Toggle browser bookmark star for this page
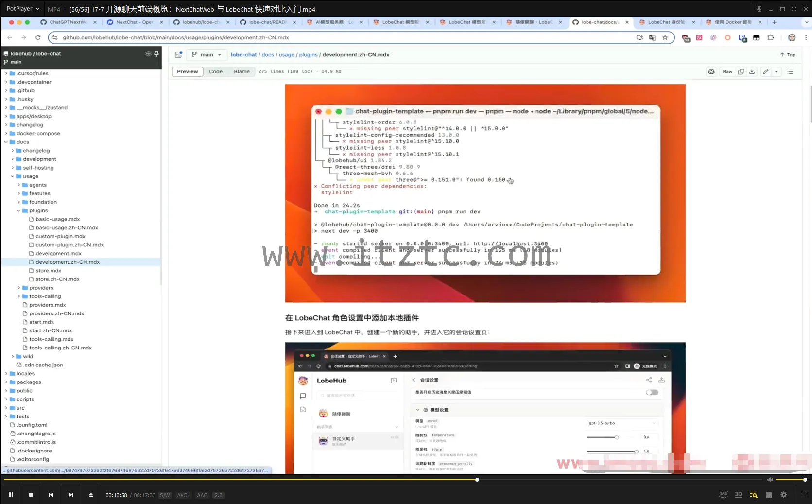Screen dimensions: 812x504 click(x=665, y=37)
